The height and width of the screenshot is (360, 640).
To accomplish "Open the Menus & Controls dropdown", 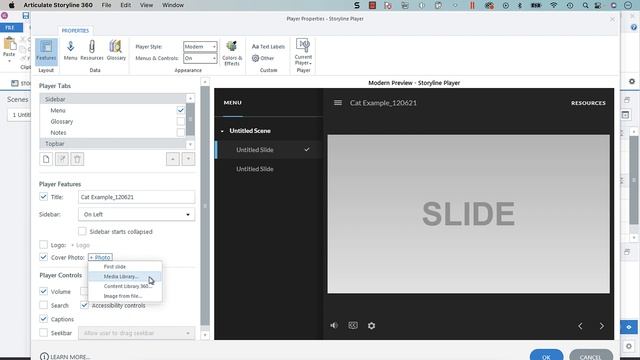I will 200,58.
